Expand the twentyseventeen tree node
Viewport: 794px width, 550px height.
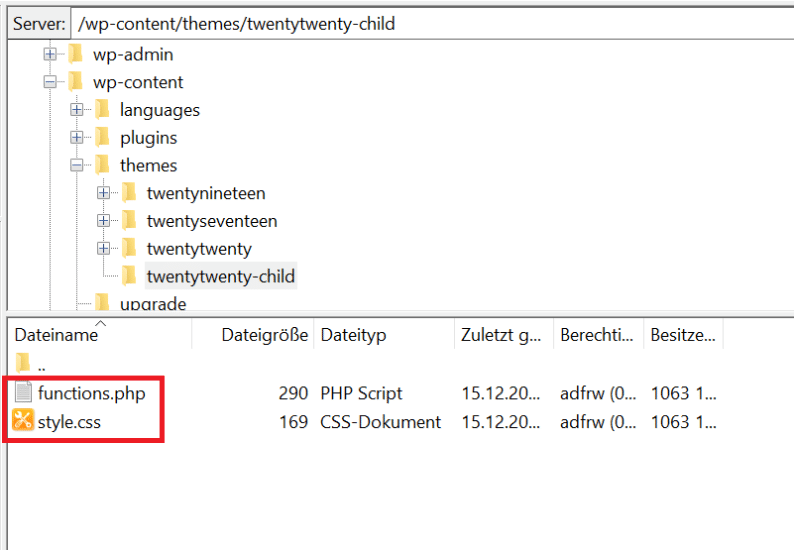[104, 221]
